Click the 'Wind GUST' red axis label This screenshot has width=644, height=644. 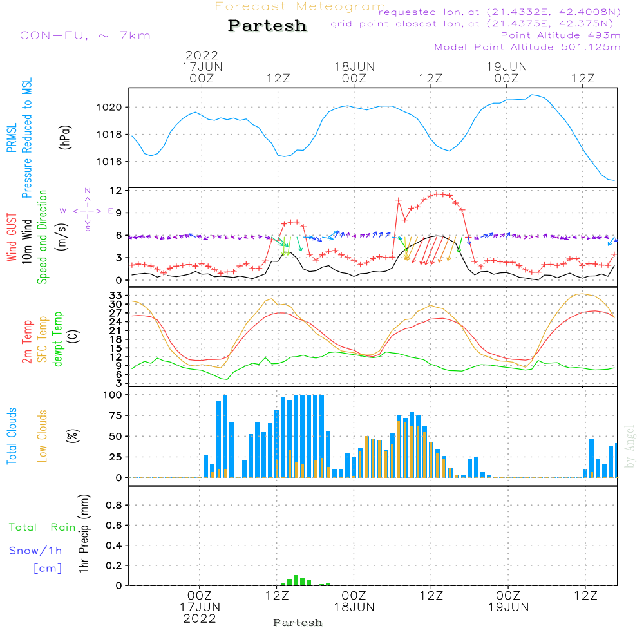(x=12, y=237)
